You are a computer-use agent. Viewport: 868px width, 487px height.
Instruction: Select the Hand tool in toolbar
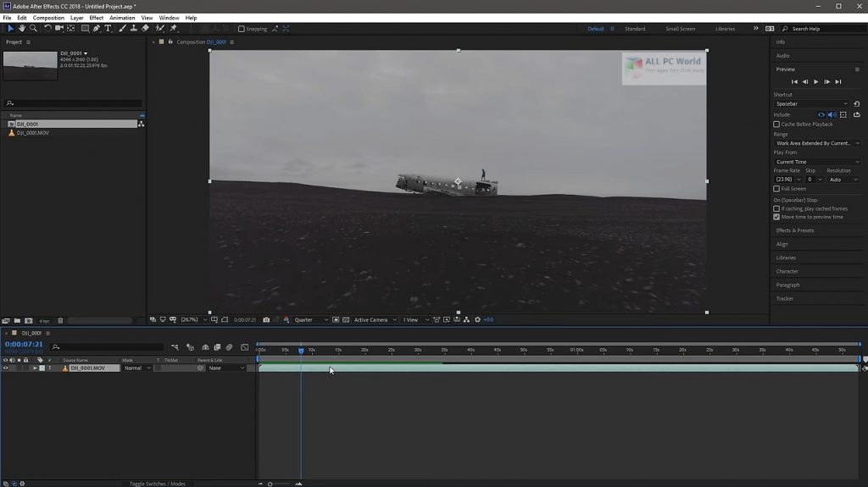coord(22,29)
